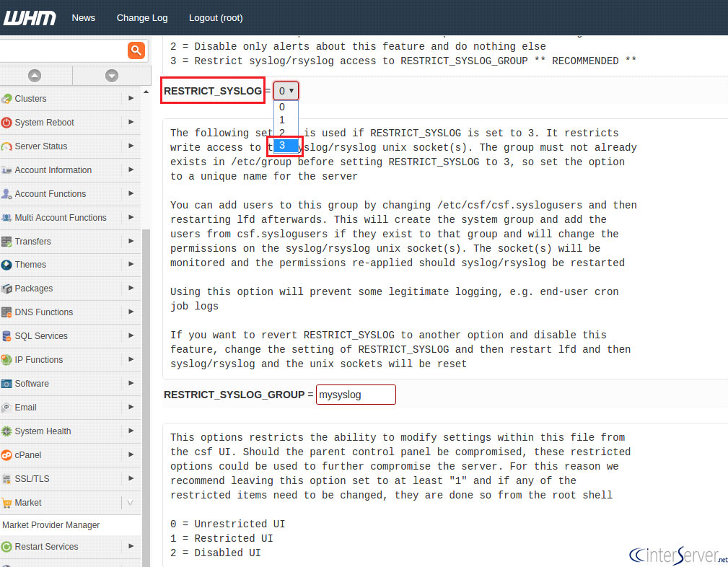Image resolution: width=728 pixels, height=567 pixels.
Task: Expand the Restart Services arrow
Action: tap(131, 547)
